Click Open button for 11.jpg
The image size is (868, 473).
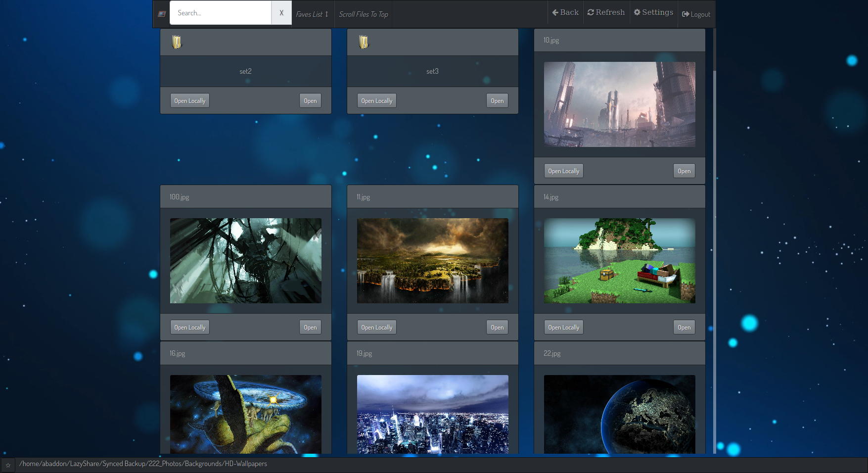pos(497,327)
